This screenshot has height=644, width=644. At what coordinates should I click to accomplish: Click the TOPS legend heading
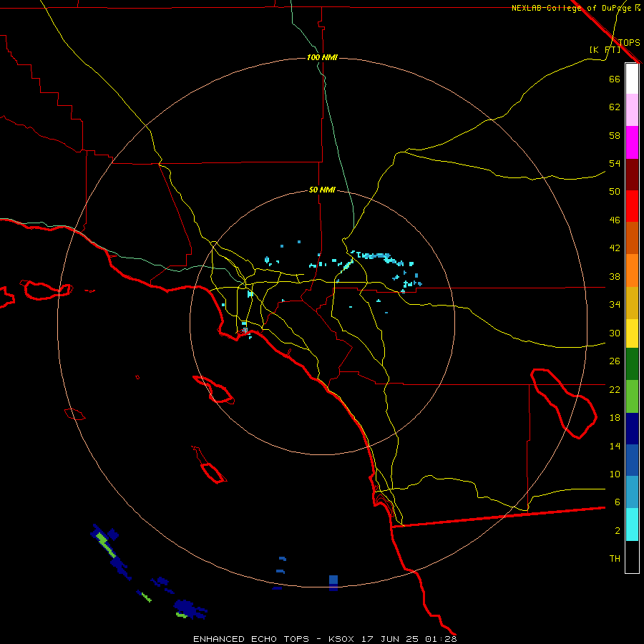(x=629, y=42)
